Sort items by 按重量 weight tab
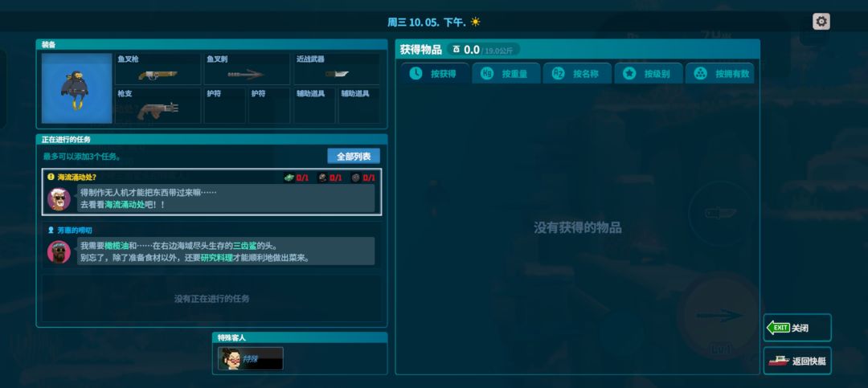868x388 pixels. [x=506, y=74]
